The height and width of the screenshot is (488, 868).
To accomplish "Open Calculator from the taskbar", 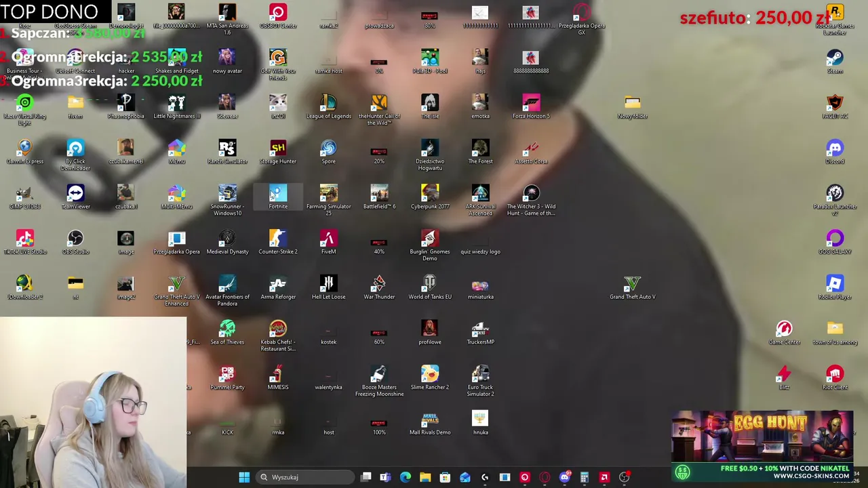I will (584, 477).
